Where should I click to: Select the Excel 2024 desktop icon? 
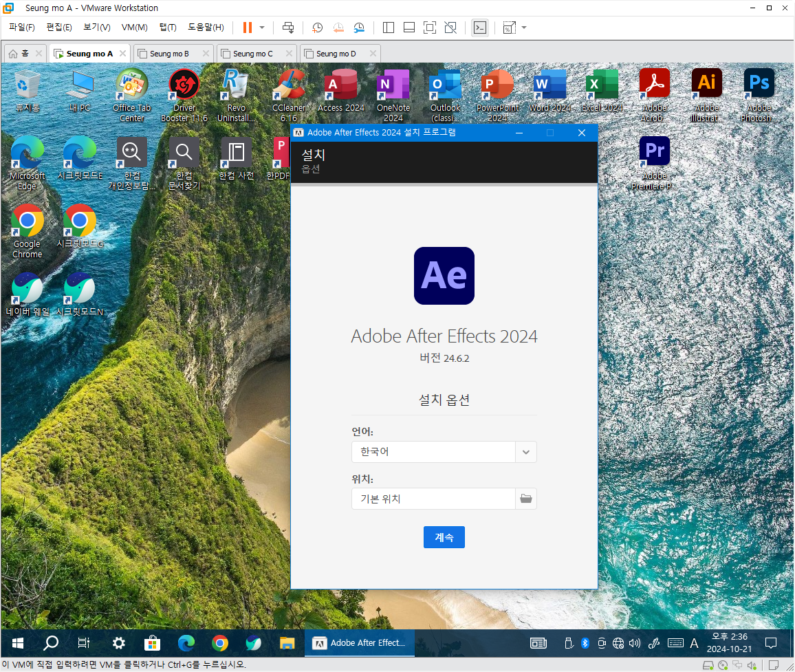[x=602, y=91]
